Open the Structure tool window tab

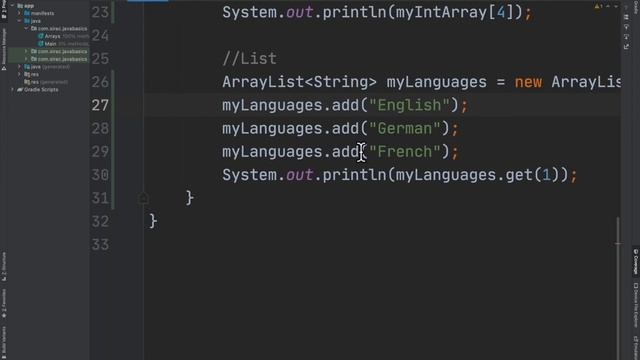pos(4,266)
